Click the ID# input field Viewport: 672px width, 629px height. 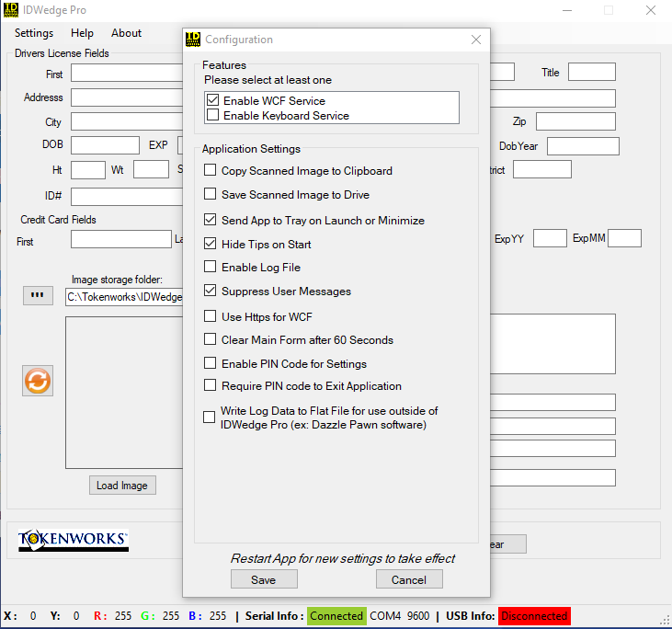(127, 197)
